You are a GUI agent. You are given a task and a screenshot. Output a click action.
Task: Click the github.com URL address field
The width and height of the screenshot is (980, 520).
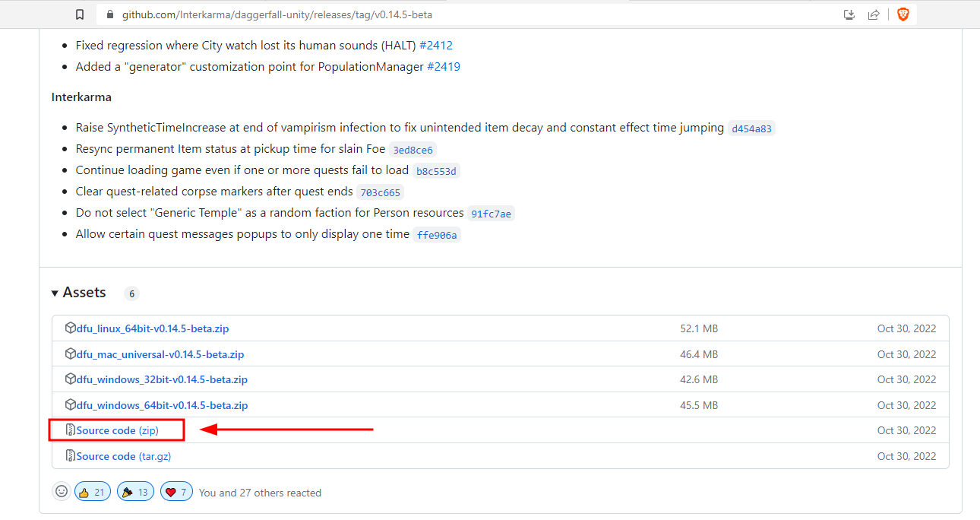point(471,14)
